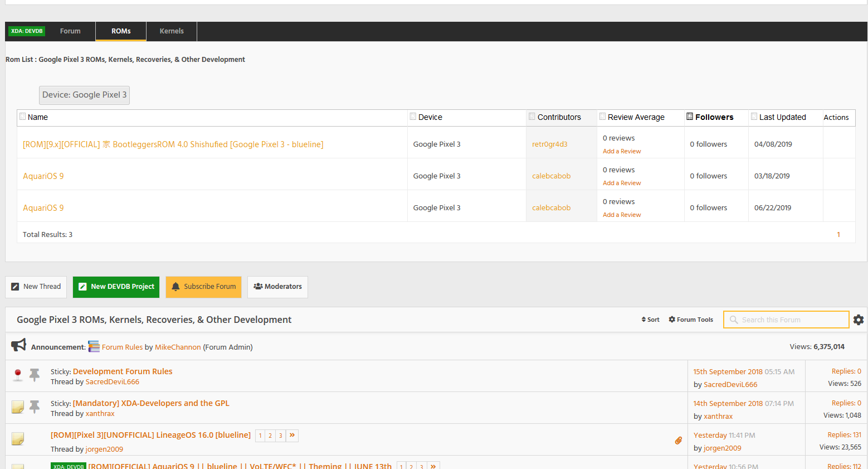This screenshot has width=868, height=469.
Task: Click the thumbtack icon for XDA-Developers and the GPL
Action: pyautogui.click(x=35, y=407)
